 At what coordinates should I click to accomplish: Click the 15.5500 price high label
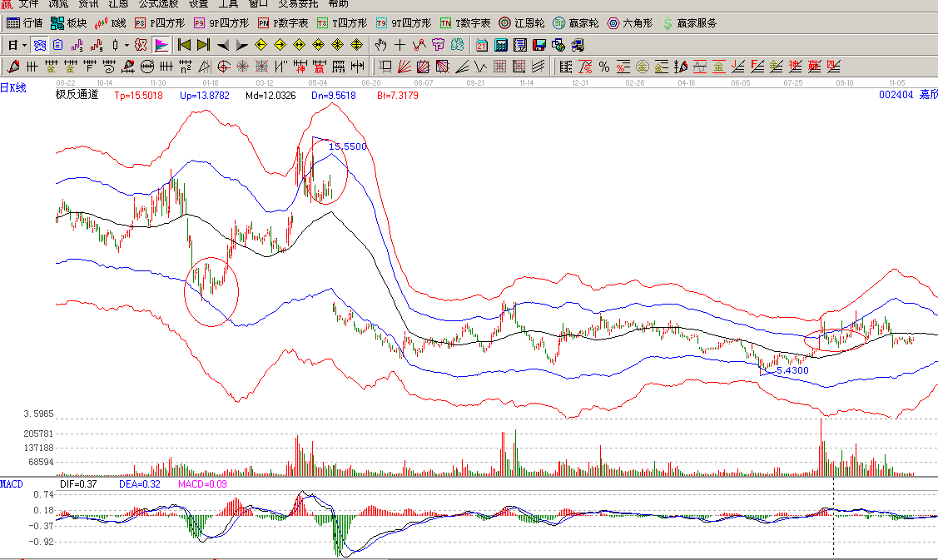[x=347, y=146]
